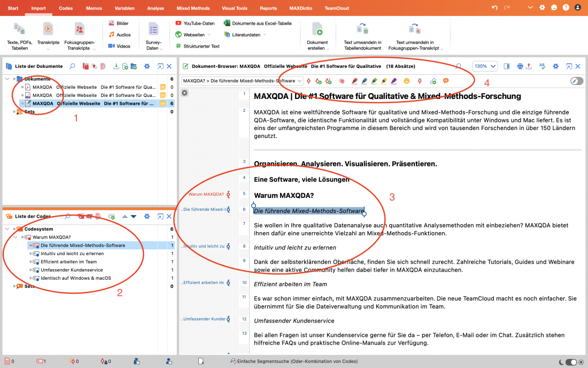Viewport: 588px width, 368px height.
Task: Select Umfassender Kundenservice code
Action: pos(72,270)
